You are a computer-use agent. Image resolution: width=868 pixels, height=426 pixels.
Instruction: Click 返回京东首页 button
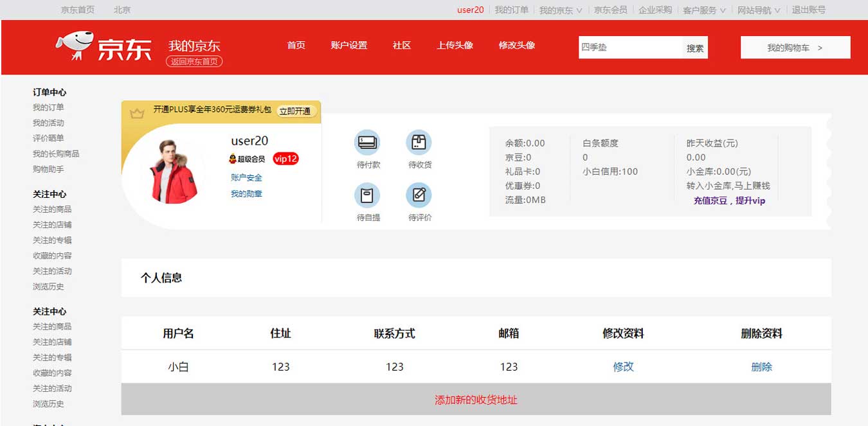[194, 62]
